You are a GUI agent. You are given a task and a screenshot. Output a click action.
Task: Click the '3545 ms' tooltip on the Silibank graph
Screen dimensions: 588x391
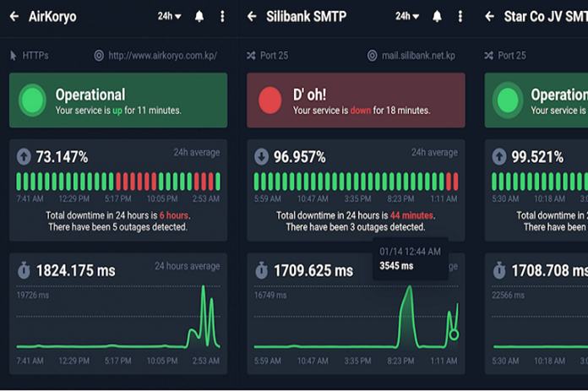[x=411, y=258]
